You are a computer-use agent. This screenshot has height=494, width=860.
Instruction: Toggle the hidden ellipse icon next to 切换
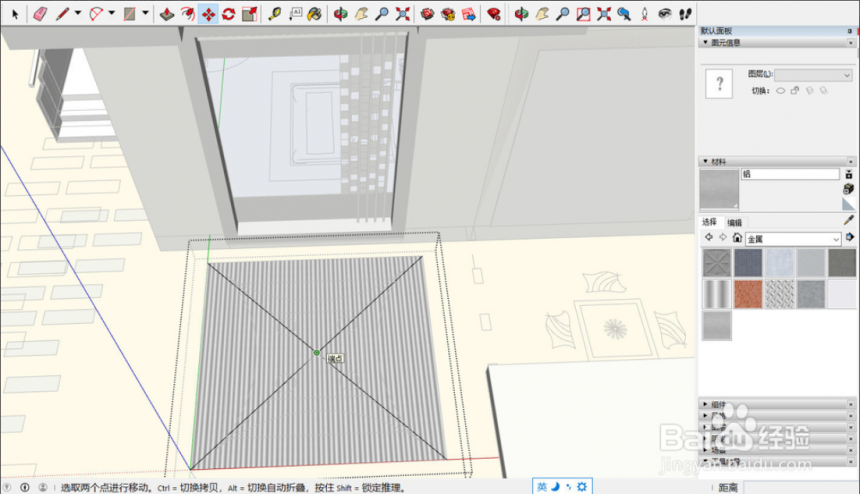point(780,90)
